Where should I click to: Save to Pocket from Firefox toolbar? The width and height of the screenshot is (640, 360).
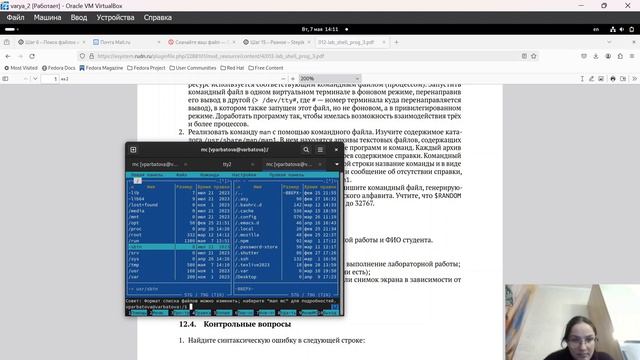584,56
